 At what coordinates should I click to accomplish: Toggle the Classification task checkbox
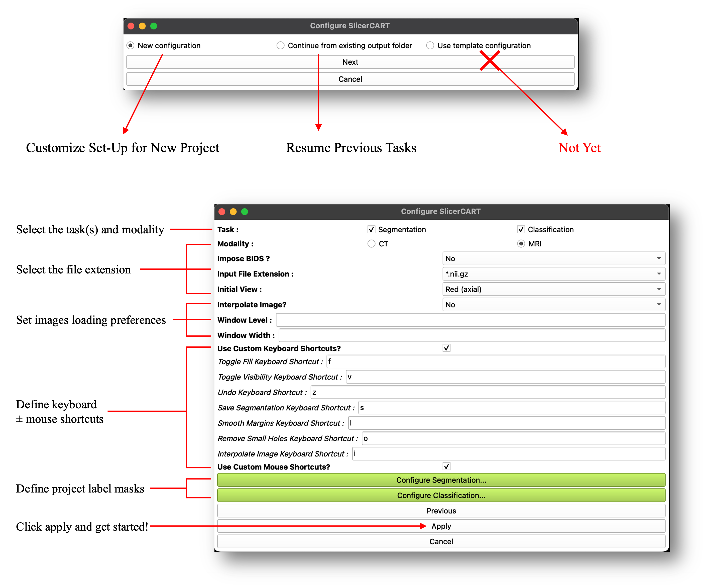click(521, 229)
